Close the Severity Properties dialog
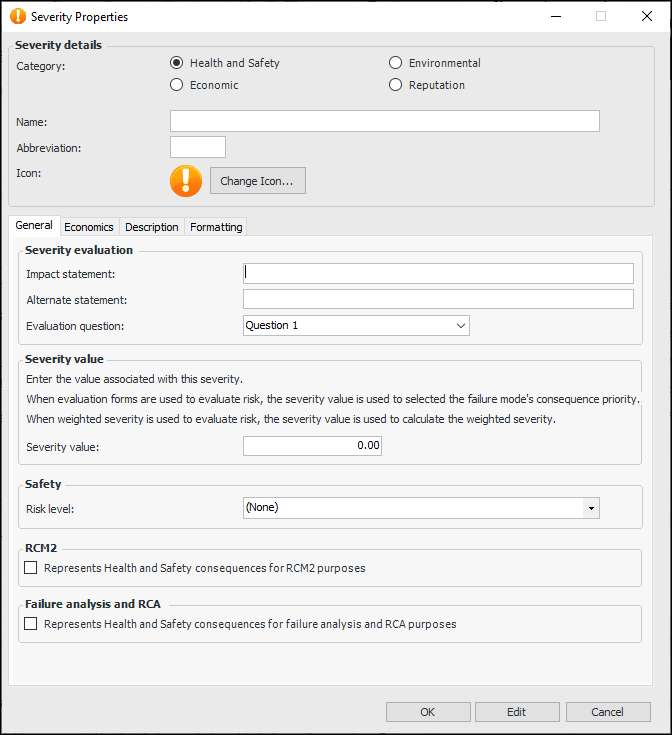Image resolution: width=672 pixels, height=735 pixels. 646,16
